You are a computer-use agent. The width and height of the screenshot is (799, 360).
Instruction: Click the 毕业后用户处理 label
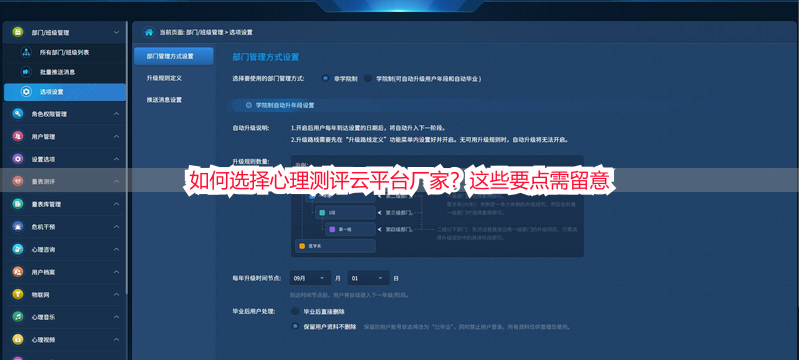pyautogui.click(x=253, y=311)
